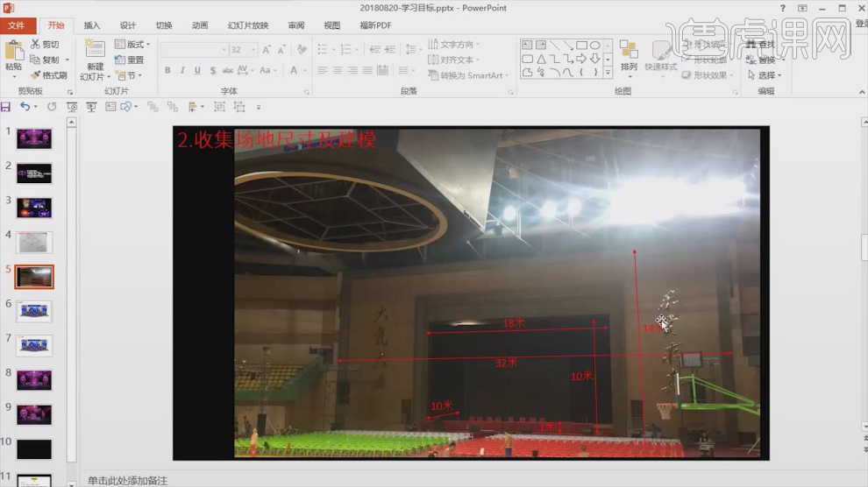Open the 幻灯片放映 tab
The height and width of the screenshot is (487, 868).
247,25
